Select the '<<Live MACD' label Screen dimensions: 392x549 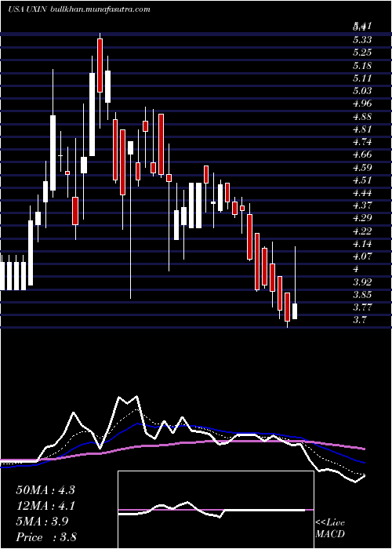coord(330,528)
